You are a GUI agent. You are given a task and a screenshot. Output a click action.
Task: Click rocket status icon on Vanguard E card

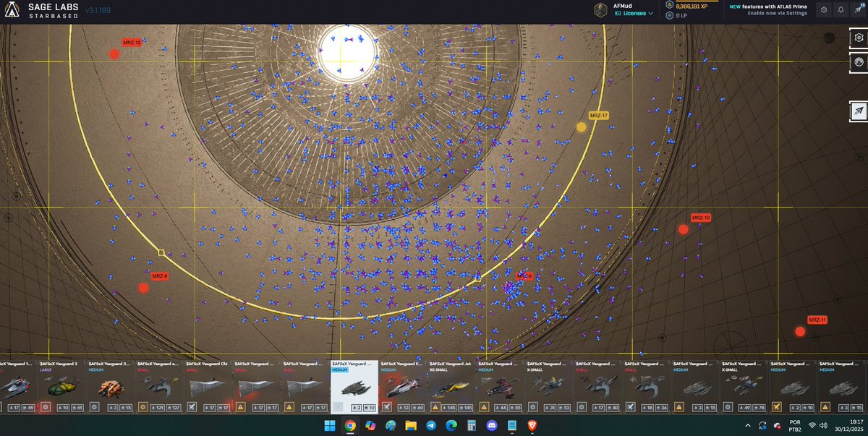click(x=387, y=407)
